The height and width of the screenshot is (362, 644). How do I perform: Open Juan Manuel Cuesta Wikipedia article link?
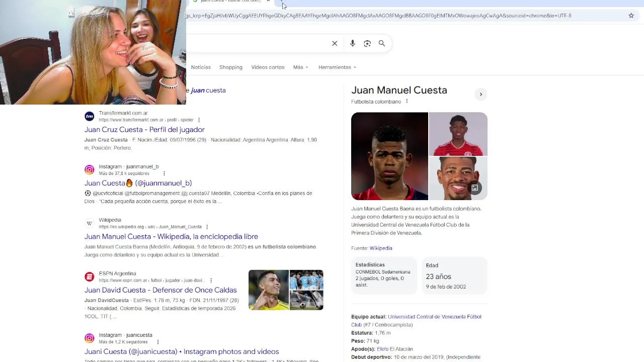(x=171, y=236)
